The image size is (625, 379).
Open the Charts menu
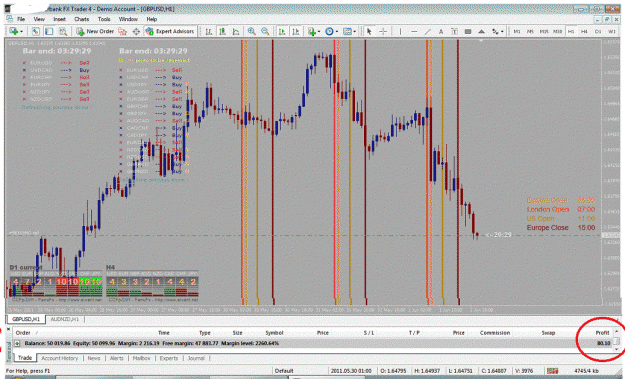pyautogui.click(x=81, y=19)
